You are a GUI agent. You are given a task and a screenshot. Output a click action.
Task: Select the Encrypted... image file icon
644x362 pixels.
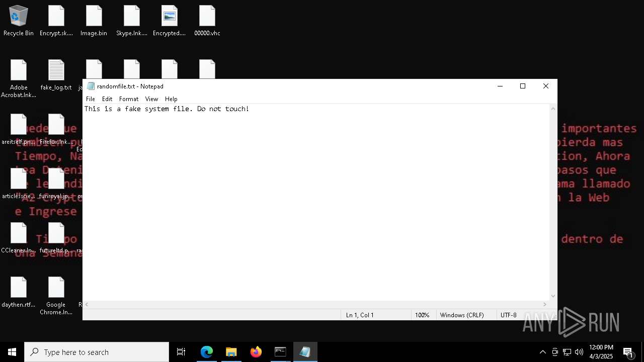point(170,21)
